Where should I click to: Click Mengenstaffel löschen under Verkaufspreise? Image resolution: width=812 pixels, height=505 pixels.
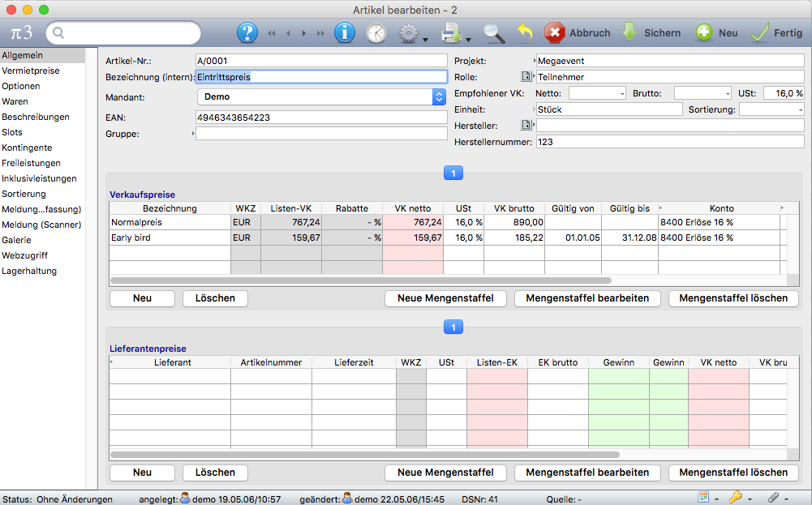click(x=733, y=298)
